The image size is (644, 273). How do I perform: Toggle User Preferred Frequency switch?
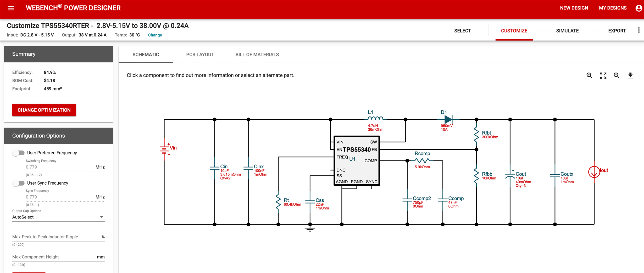tap(18, 153)
